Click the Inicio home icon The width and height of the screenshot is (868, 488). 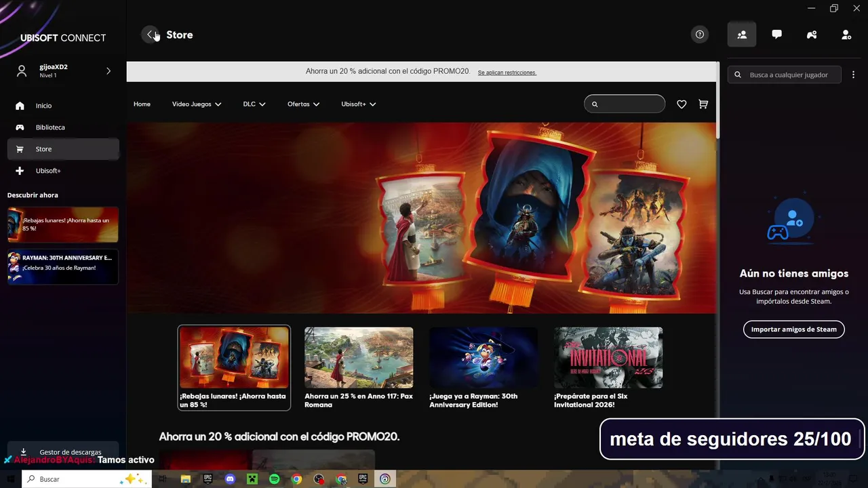click(x=20, y=106)
